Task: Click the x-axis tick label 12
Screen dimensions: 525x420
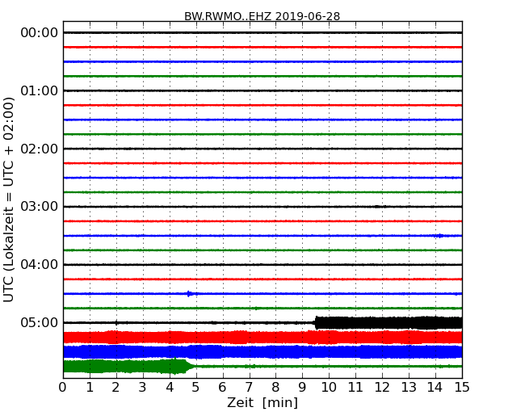Action: (382, 388)
